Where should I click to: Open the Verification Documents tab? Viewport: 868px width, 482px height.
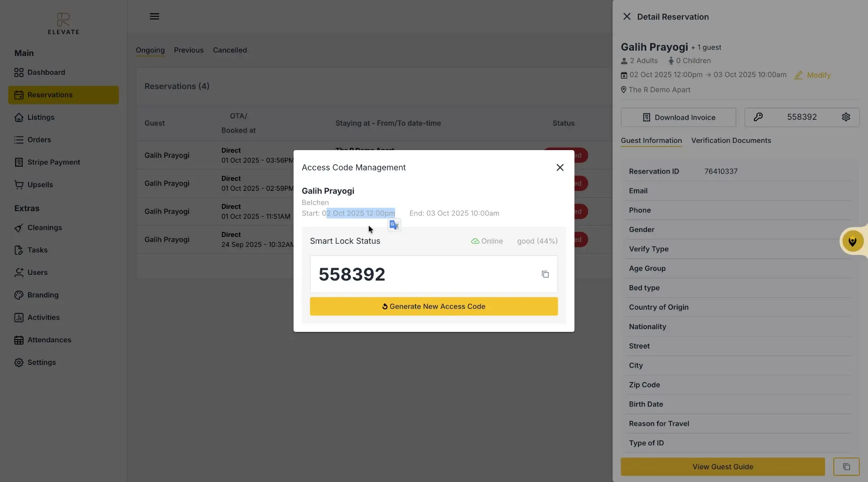point(731,140)
